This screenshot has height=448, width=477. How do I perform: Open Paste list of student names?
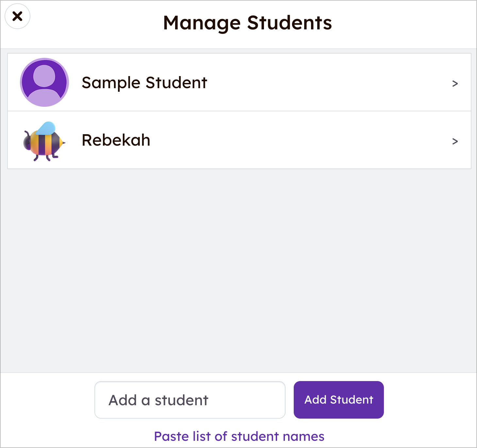(x=239, y=436)
